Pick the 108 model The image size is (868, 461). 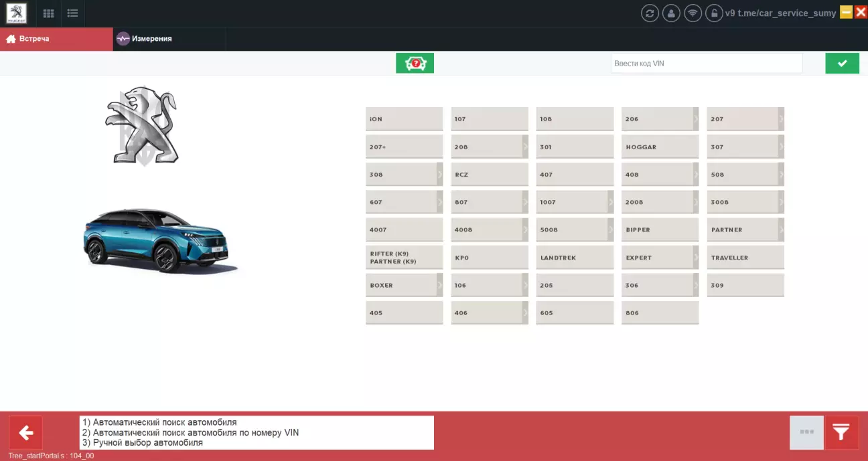[575, 119]
